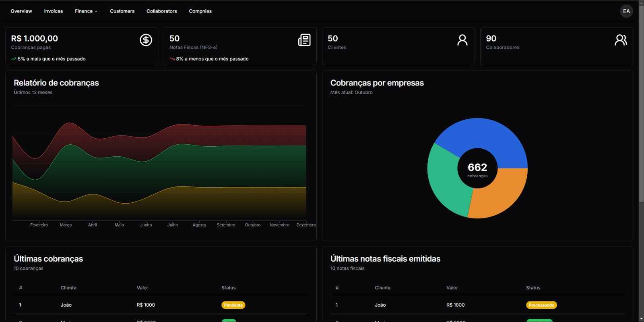Viewport: 644px width, 322px height.
Task: Click R$ 1000 in Últimas cobranças table
Action: point(146,305)
